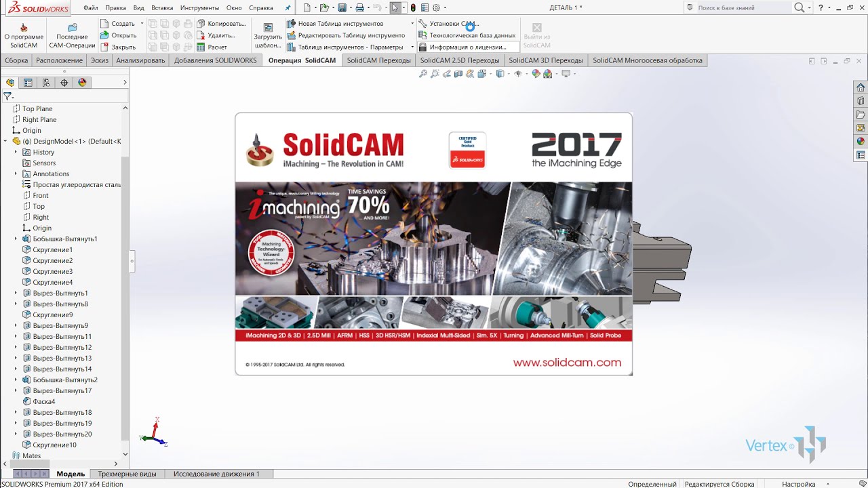This screenshot has height=488, width=868.
Task: Open the DisplayManager colored sphere tab
Action: (83, 83)
